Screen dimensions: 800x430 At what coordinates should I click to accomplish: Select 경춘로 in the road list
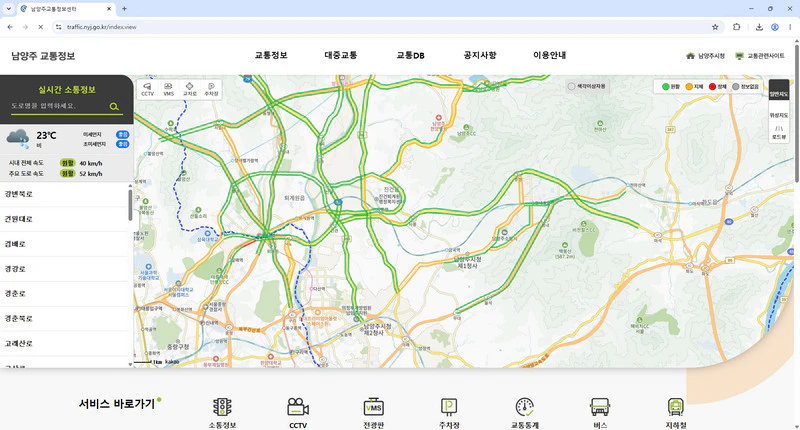pyautogui.click(x=64, y=294)
